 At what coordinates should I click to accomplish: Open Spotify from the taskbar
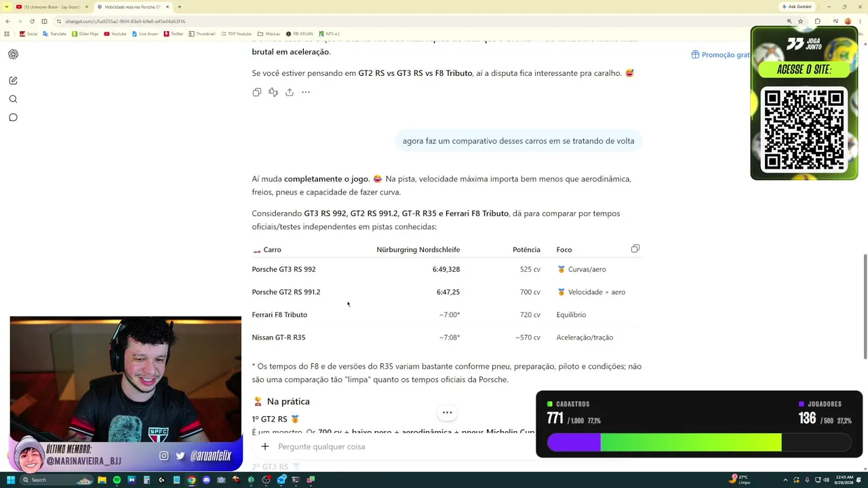coord(117,480)
